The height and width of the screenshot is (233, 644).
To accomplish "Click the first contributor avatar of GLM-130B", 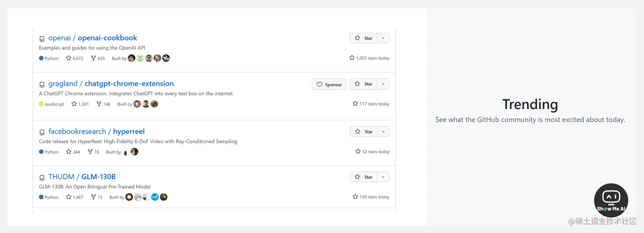I will [x=129, y=197].
